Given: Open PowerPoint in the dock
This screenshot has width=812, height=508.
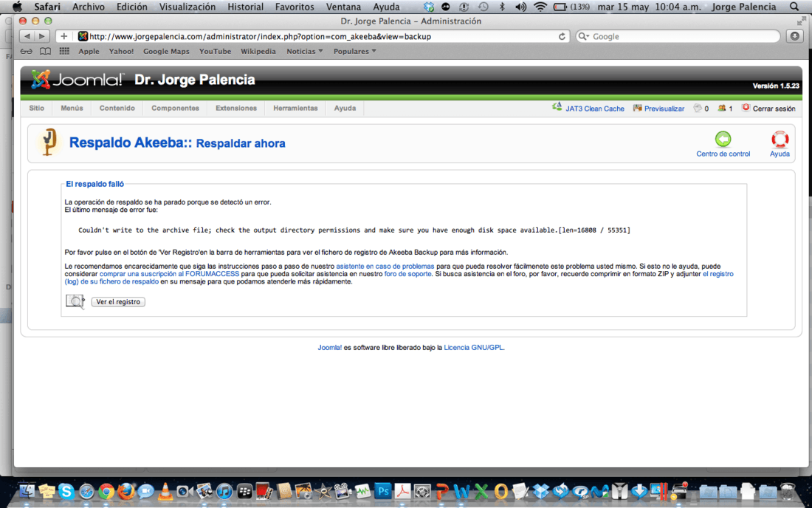Looking at the screenshot, I should tap(441, 491).
